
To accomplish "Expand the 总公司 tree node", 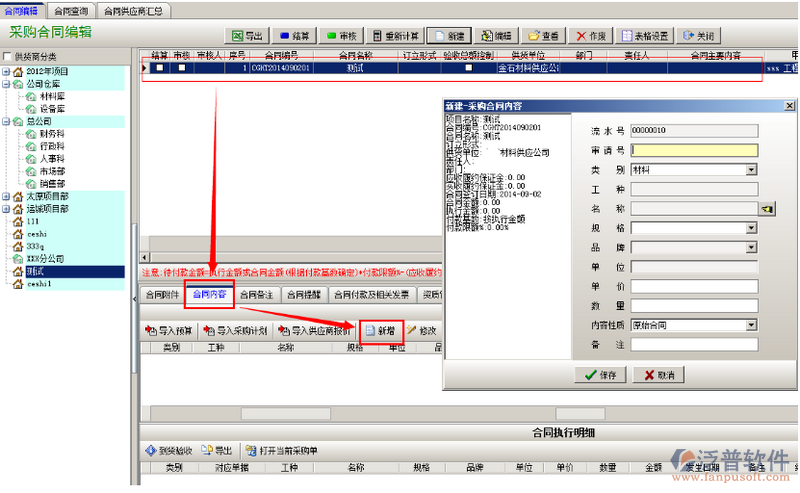I will (6, 121).
